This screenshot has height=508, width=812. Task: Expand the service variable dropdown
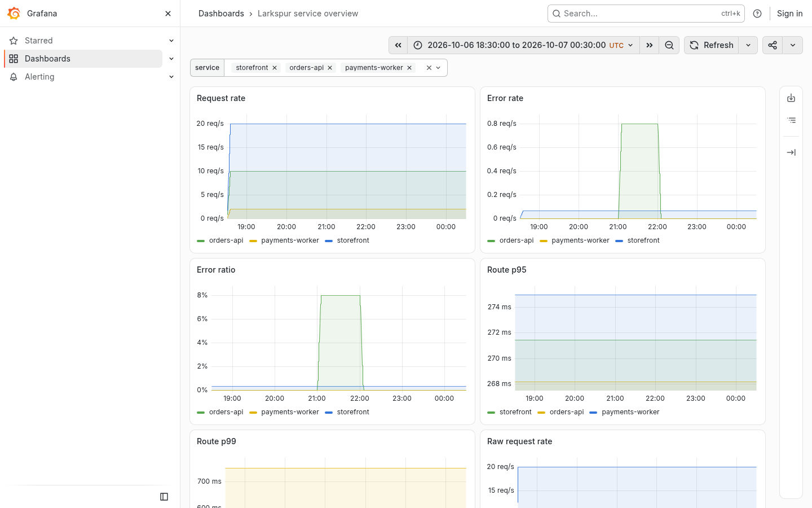[438, 68]
